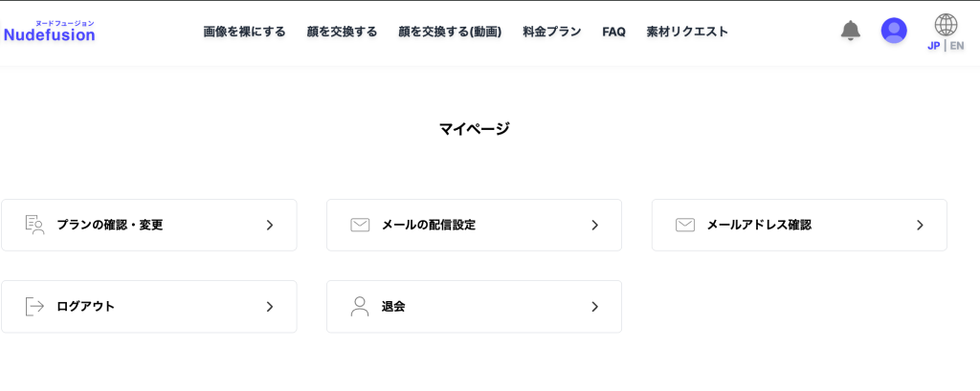
Task: Click the plan document icon beside プランの確認・変更
Action: coord(34,225)
